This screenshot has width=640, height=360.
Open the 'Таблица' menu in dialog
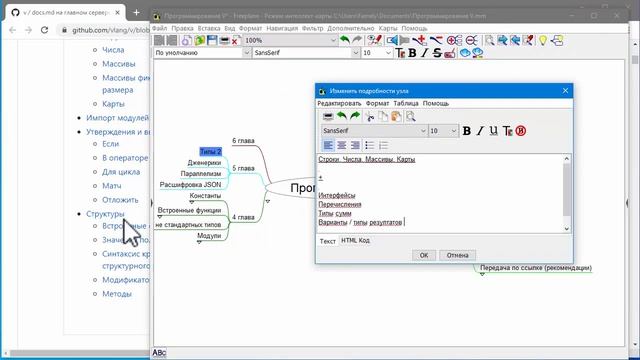(406, 104)
